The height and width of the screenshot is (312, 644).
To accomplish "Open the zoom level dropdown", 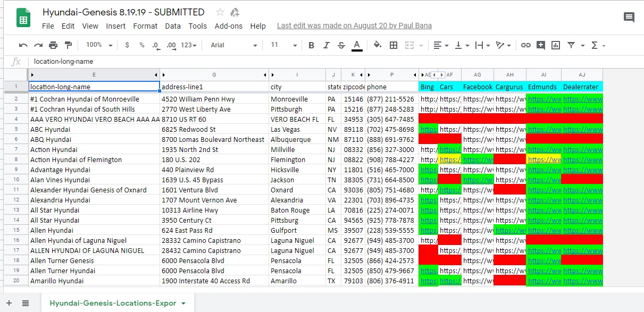I will tap(99, 45).
